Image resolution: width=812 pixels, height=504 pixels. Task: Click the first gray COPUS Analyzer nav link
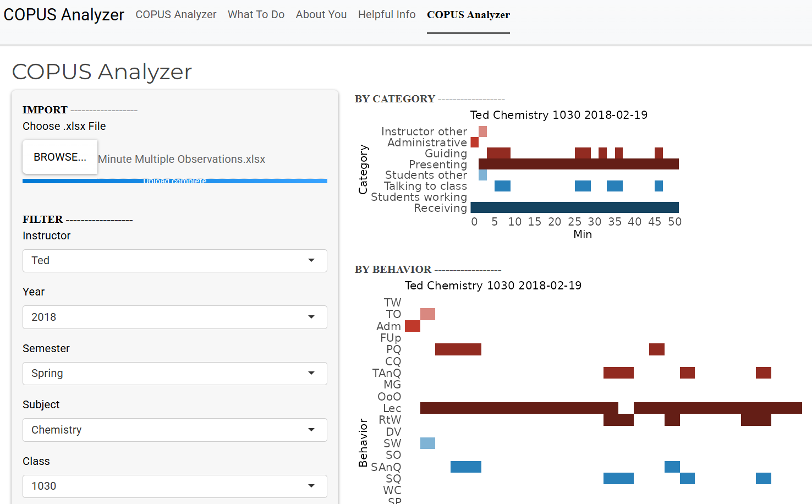[x=176, y=15]
